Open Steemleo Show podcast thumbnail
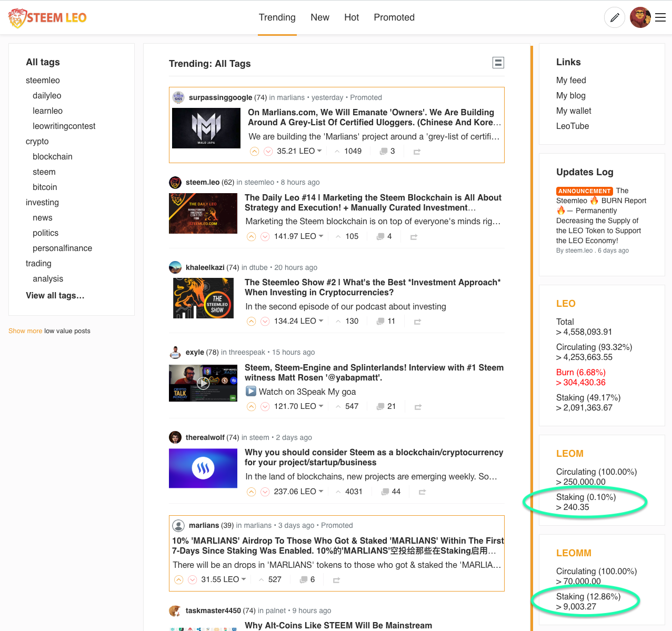This screenshot has height=631, width=672. [x=203, y=298]
